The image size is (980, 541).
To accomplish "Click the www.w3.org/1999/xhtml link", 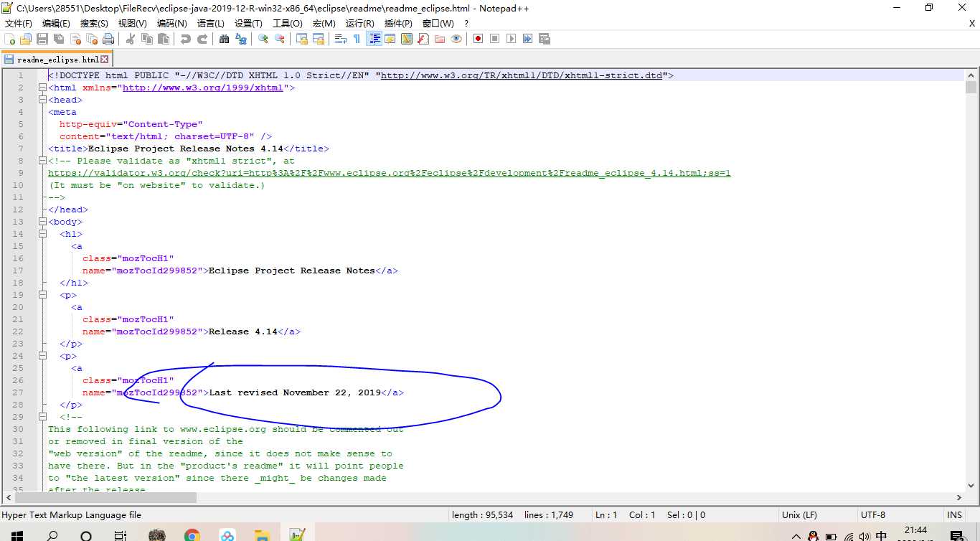I will 203,88.
